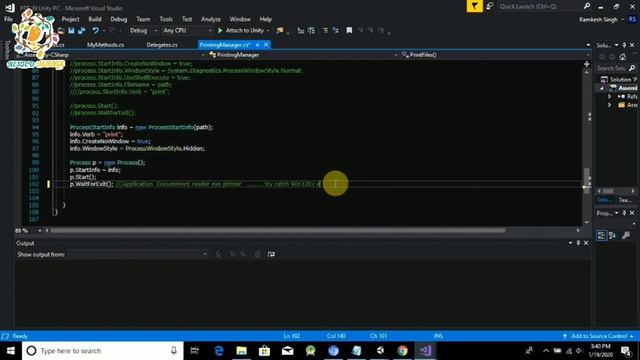Screen dimensions: 640x360
Task: Open Google Chrome from the taskbar
Action: pos(402,351)
